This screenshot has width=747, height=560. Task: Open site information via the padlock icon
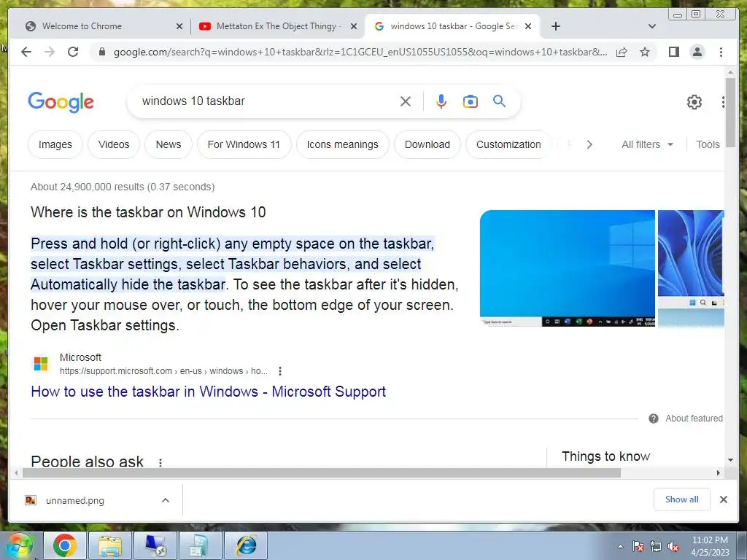101,52
